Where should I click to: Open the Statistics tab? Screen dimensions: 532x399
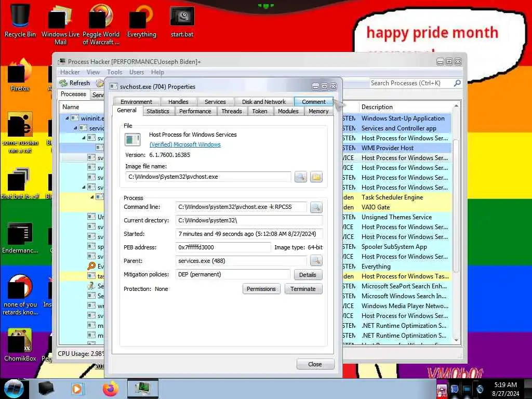[x=158, y=111]
